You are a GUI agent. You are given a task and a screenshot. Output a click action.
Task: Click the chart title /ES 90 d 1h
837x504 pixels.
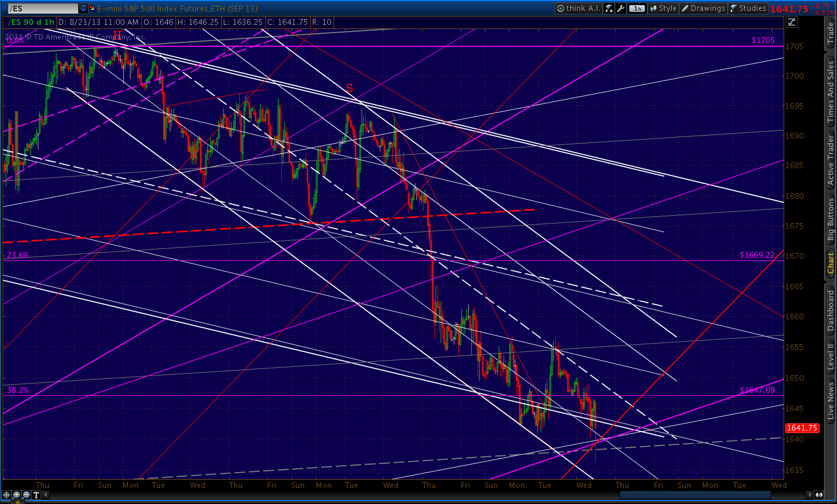(x=32, y=22)
